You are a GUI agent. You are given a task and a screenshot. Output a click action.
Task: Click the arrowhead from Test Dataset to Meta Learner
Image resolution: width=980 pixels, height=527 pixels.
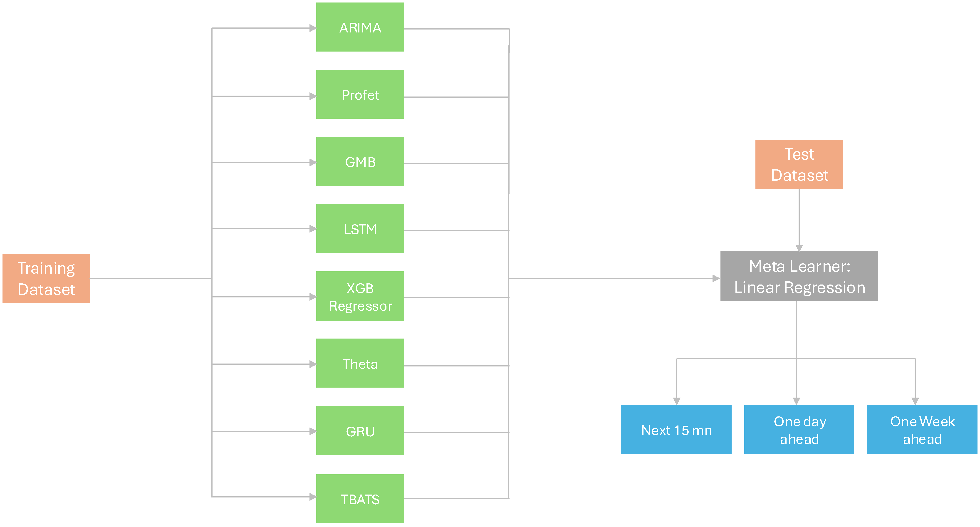[x=799, y=248]
